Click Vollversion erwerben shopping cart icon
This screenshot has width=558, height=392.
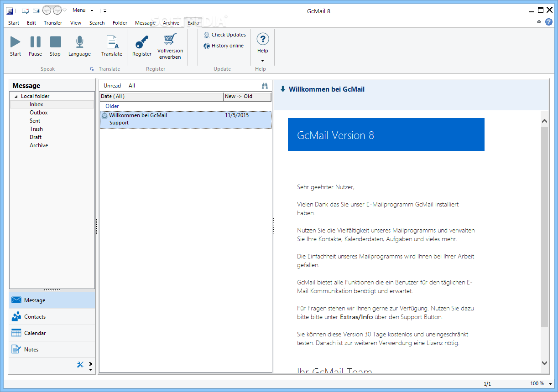click(170, 40)
